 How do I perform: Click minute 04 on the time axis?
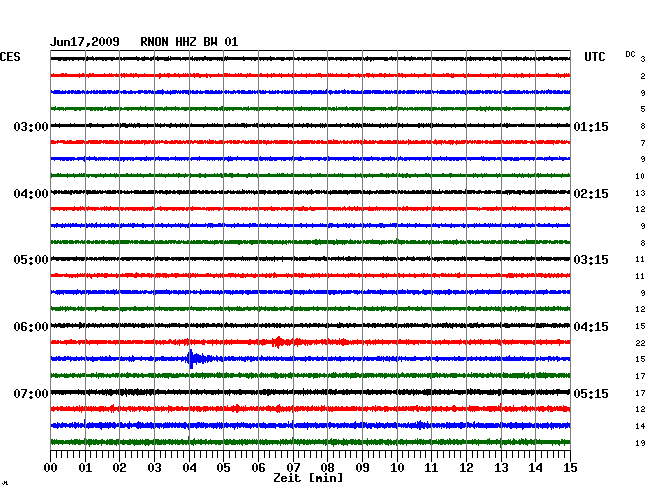coord(189,467)
